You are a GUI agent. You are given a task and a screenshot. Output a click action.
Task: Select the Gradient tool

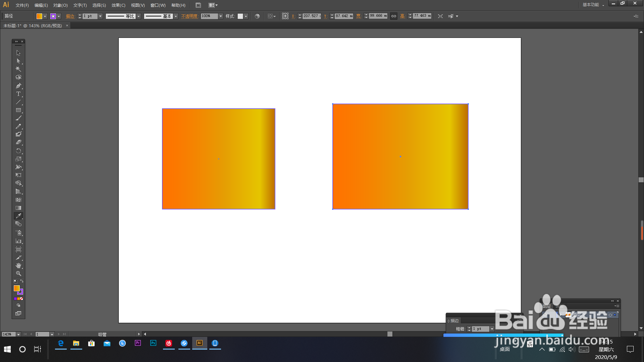click(18, 208)
